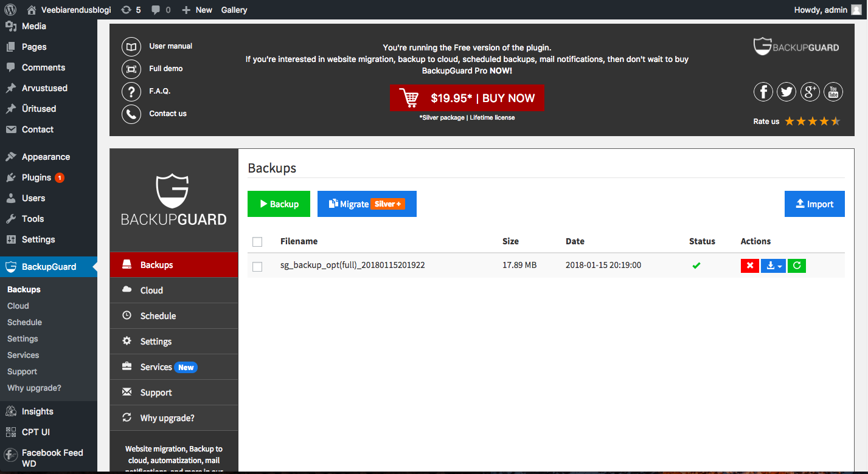Open Pages in the WordPress sidebar
This screenshot has width=868, height=474.
click(x=49, y=47)
